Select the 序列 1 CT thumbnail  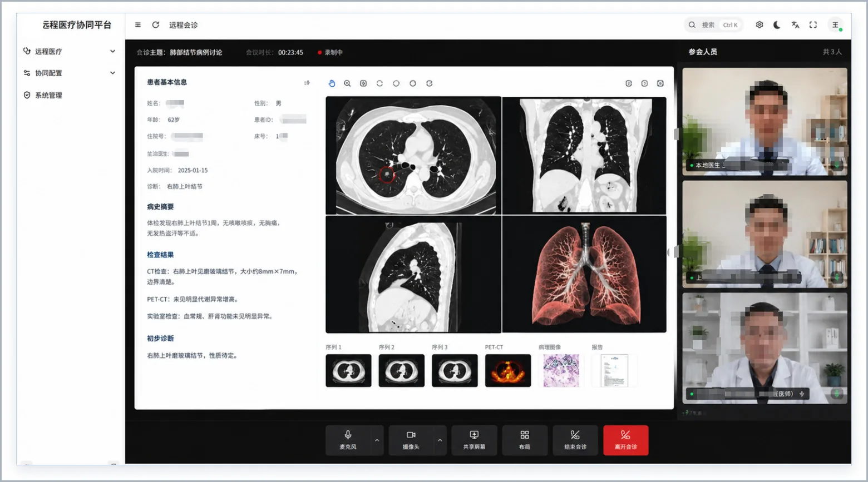point(348,371)
